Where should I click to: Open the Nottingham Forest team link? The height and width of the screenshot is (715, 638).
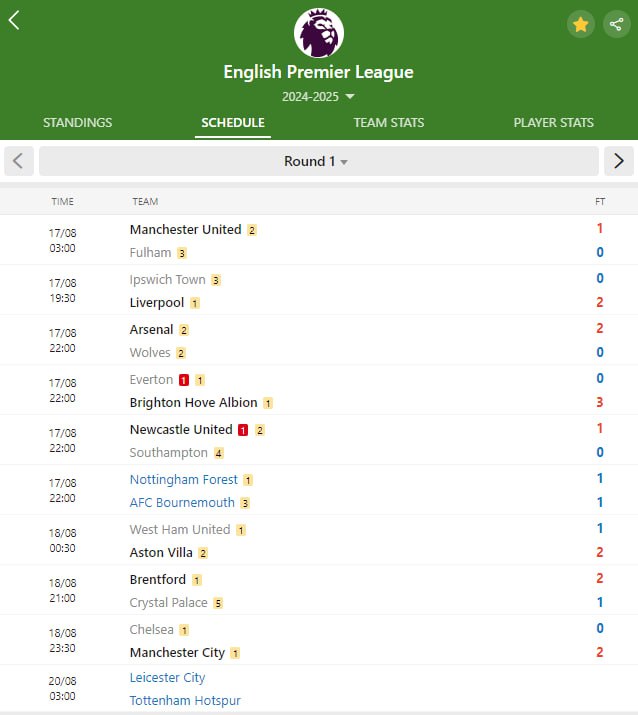point(184,479)
